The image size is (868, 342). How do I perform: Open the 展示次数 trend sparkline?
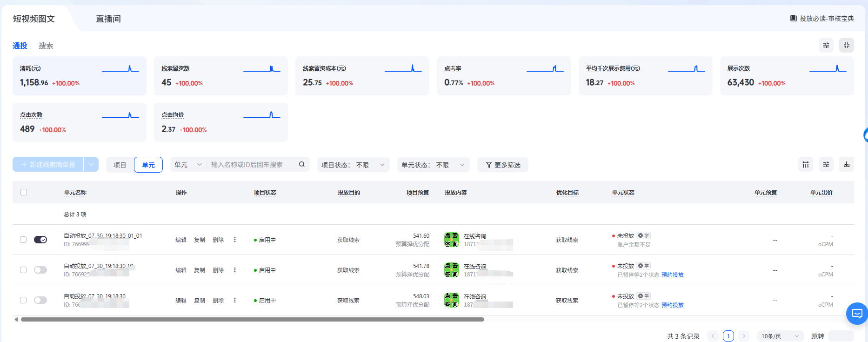click(828, 68)
